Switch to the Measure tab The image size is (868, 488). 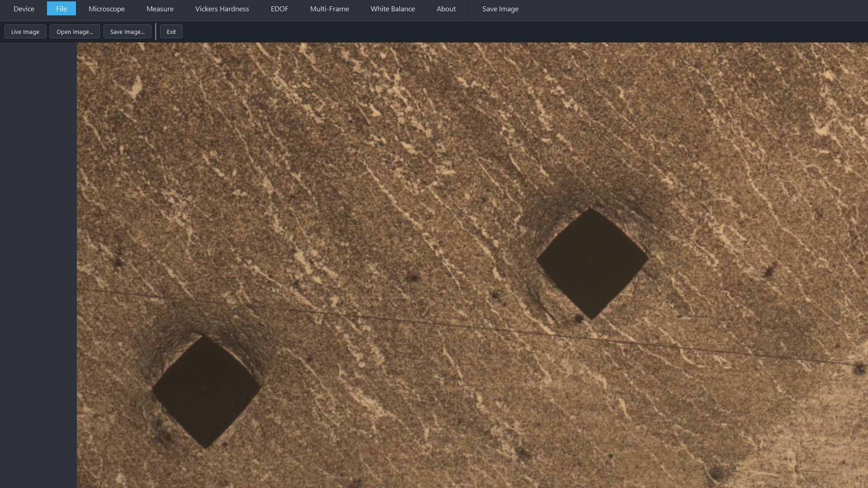tap(160, 9)
